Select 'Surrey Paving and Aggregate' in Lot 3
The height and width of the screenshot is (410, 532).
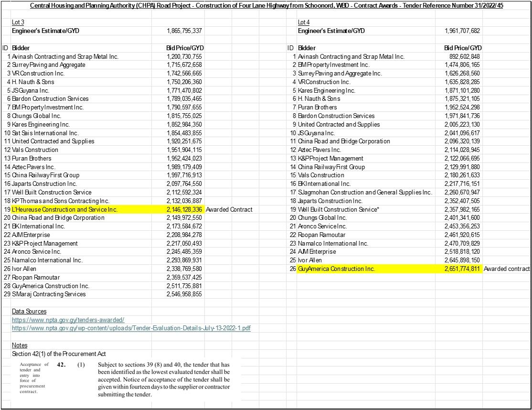pos(49,65)
